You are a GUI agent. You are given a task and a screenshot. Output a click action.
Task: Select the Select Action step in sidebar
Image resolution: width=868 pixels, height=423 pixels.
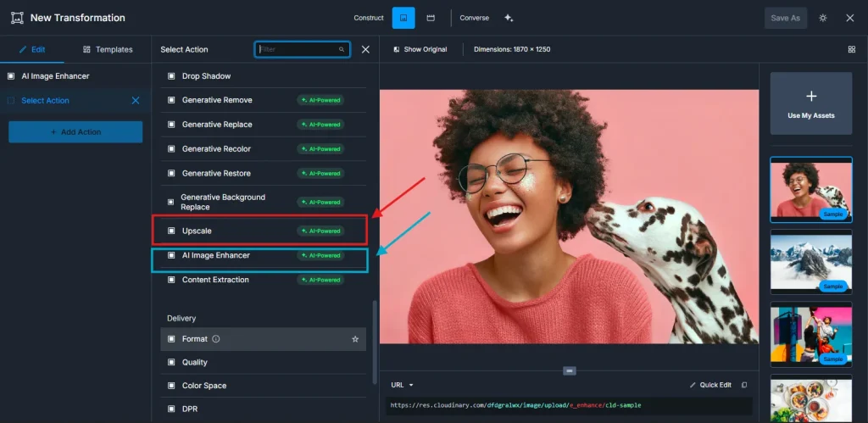point(75,101)
